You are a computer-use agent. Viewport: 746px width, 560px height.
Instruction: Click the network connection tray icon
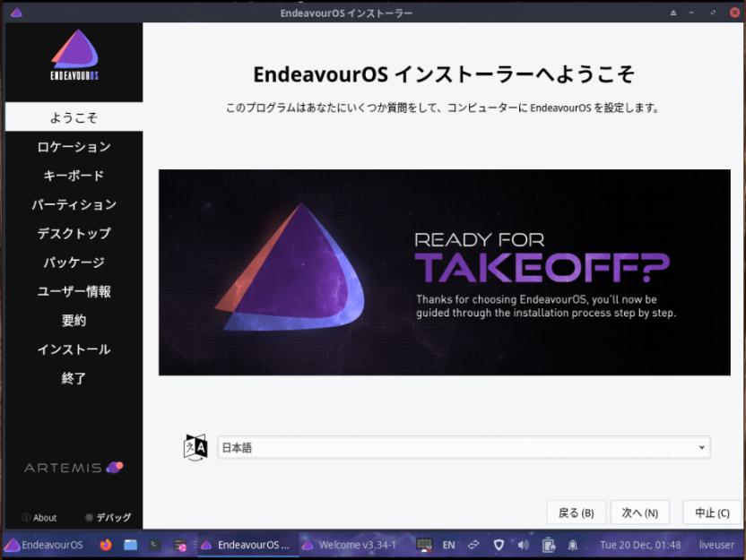click(x=473, y=545)
